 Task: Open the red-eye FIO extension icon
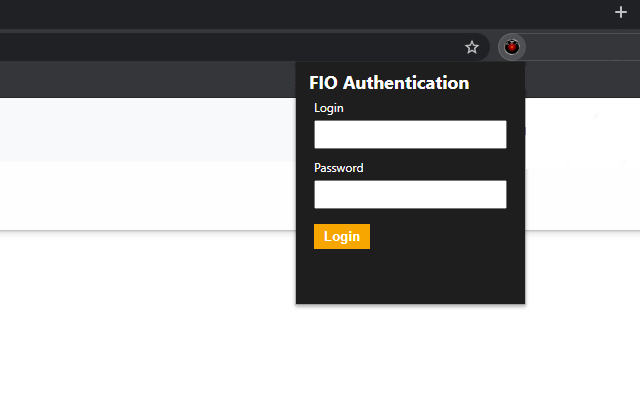pyautogui.click(x=512, y=47)
